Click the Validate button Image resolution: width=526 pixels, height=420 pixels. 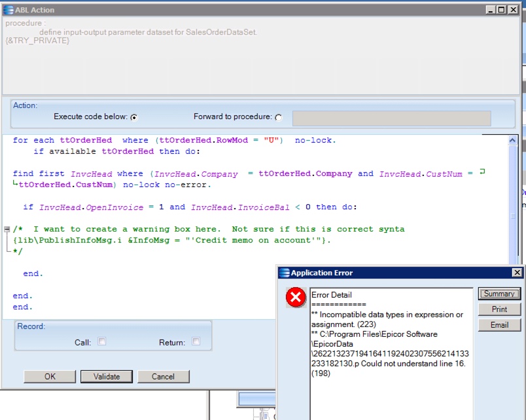(107, 376)
